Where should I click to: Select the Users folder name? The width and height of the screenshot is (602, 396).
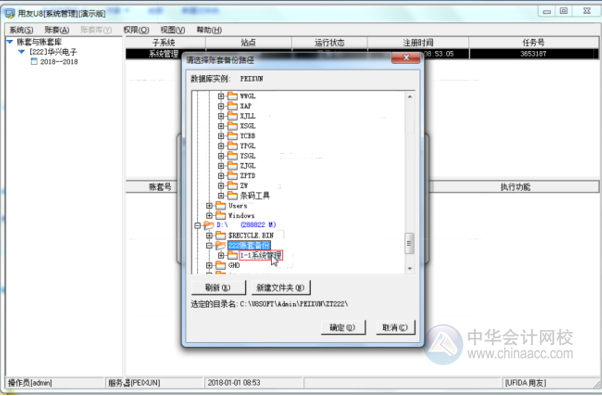click(x=238, y=206)
